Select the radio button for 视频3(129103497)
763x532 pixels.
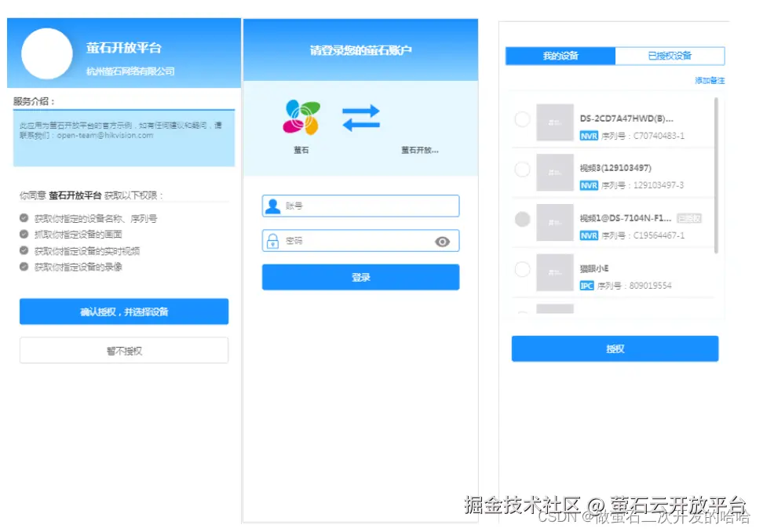[x=522, y=169]
